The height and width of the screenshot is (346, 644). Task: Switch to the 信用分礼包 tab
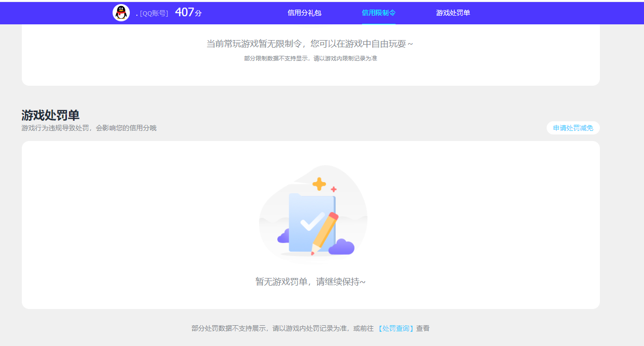click(304, 13)
